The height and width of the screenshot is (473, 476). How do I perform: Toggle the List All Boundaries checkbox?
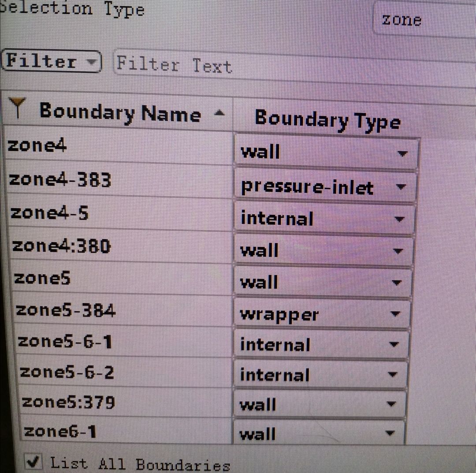pyautogui.click(x=33, y=462)
